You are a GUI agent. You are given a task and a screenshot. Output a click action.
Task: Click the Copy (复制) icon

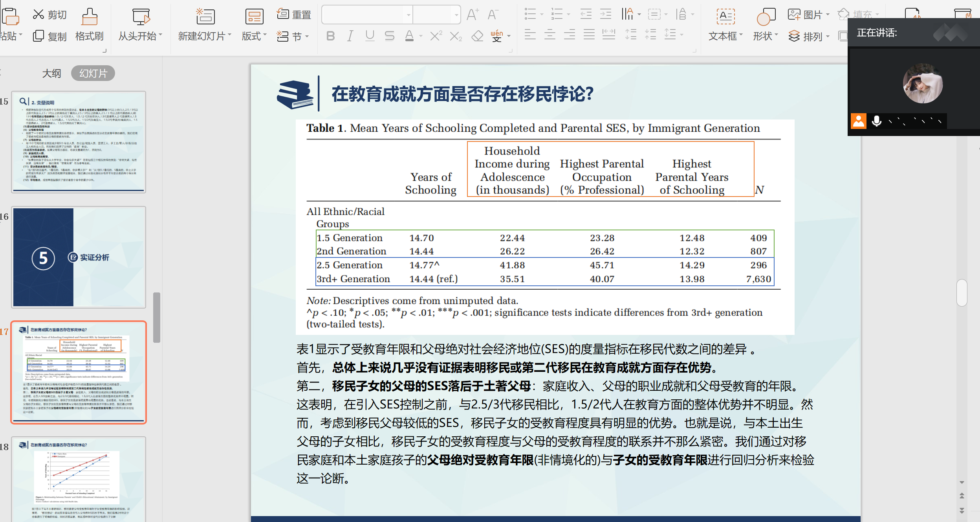tap(38, 36)
